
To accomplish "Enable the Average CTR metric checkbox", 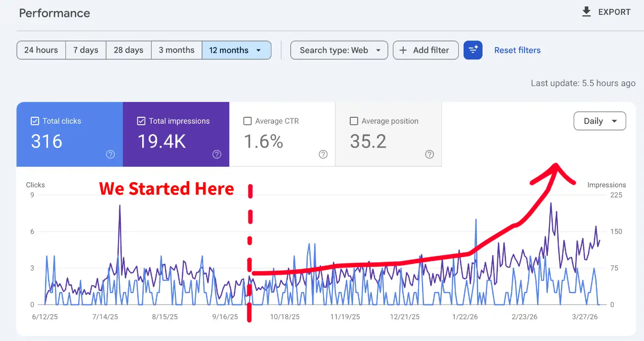I will 248,121.
